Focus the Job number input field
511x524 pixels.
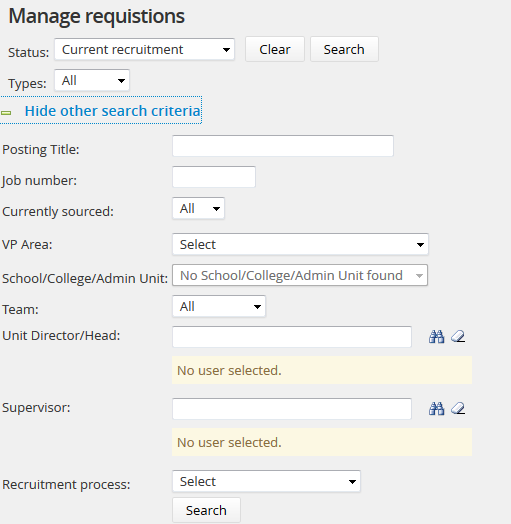pos(214,177)
